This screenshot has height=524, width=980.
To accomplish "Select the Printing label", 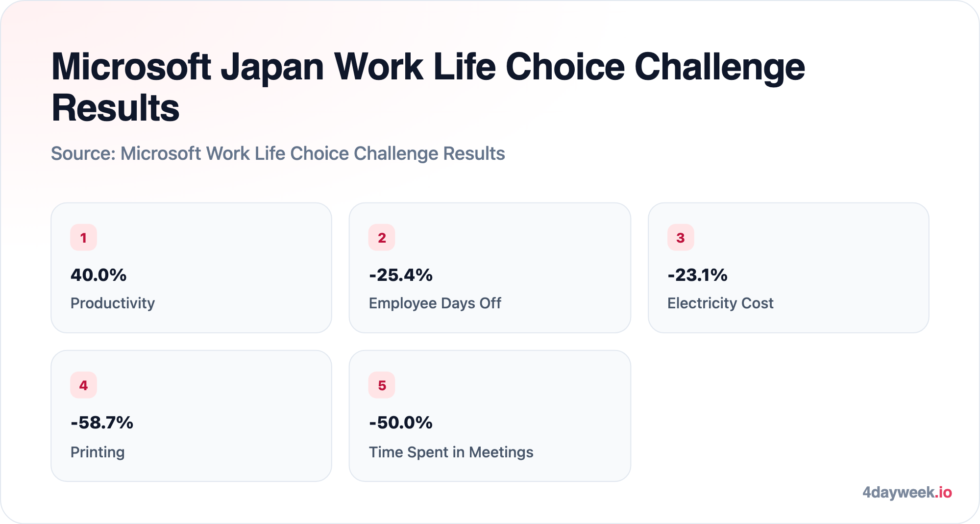I will point(98,452).
